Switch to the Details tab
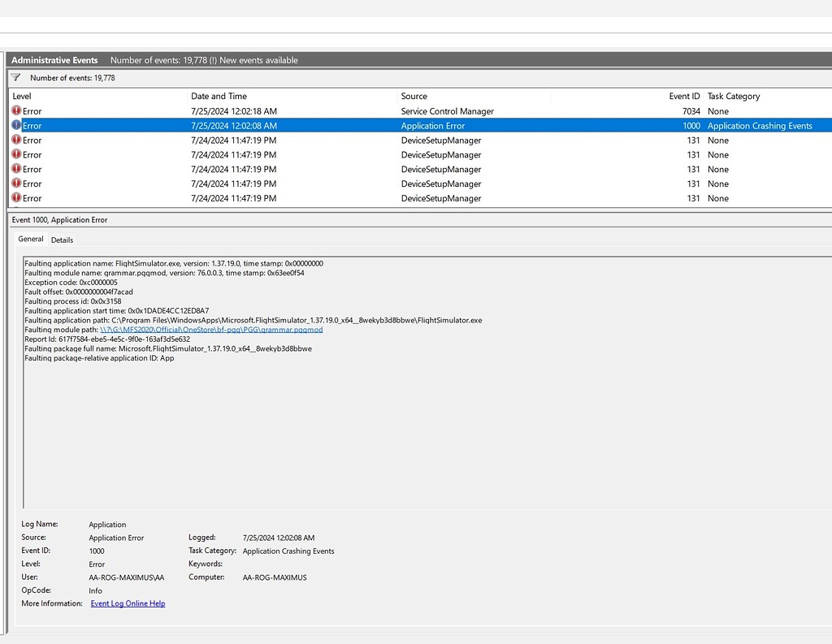The height and width of the screenshot is (644, 832). coord(63,240)
